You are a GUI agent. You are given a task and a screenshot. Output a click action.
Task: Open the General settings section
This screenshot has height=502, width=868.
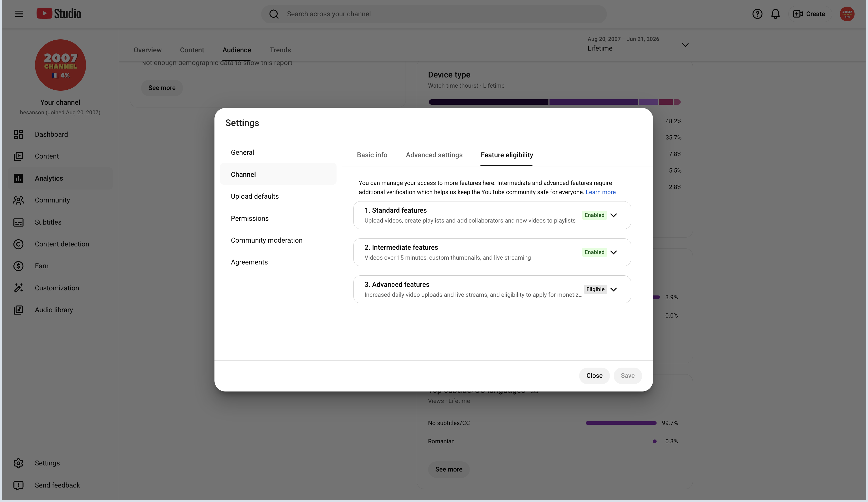[x=278, y=152]
